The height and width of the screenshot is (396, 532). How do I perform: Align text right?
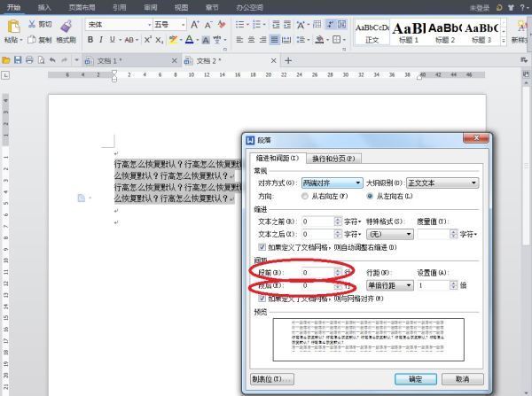262,40
